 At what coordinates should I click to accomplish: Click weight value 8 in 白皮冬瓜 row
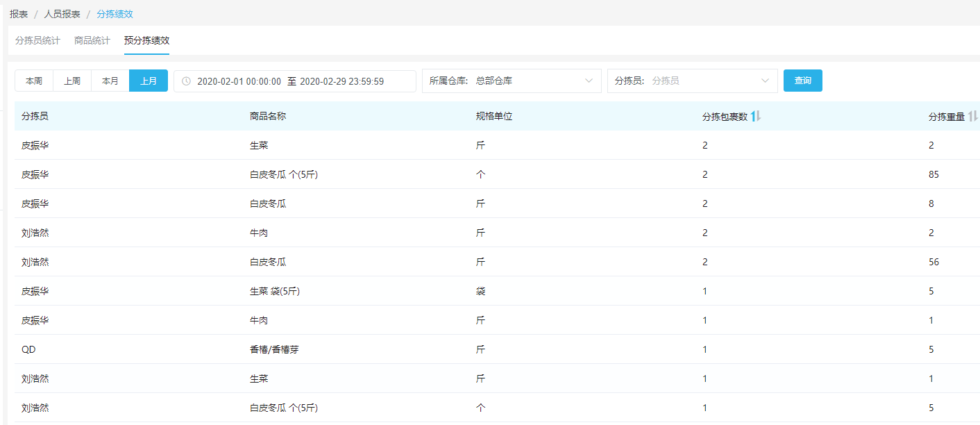(x=931, y=203)
